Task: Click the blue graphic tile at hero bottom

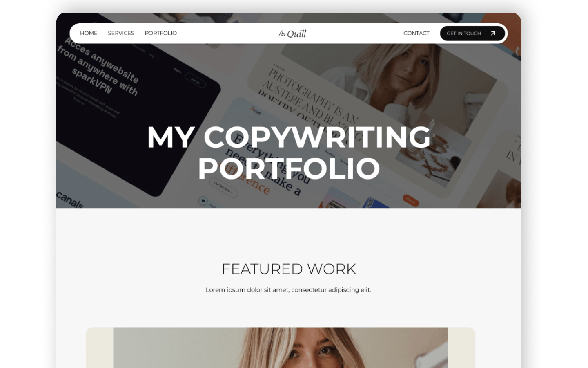Action: coord(376,203)
